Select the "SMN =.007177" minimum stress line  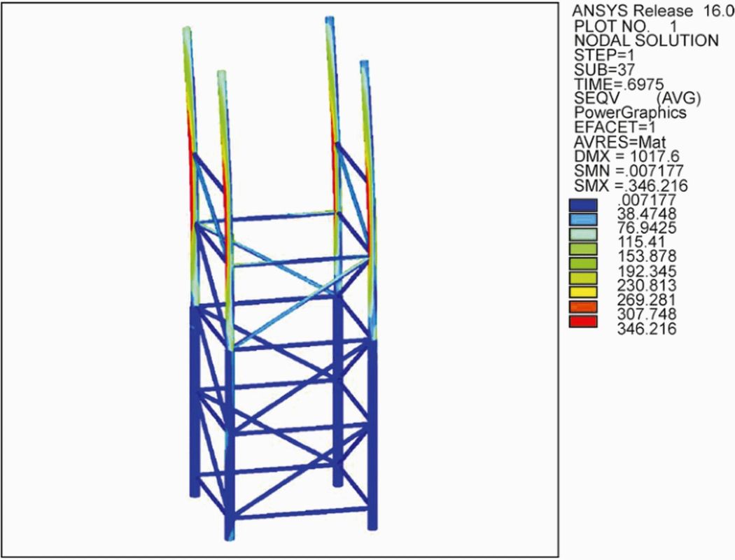(629, 171)
